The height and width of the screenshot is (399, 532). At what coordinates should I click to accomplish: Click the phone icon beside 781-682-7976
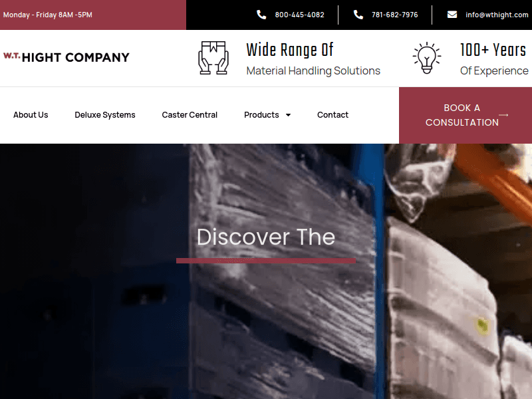point(358,15)
